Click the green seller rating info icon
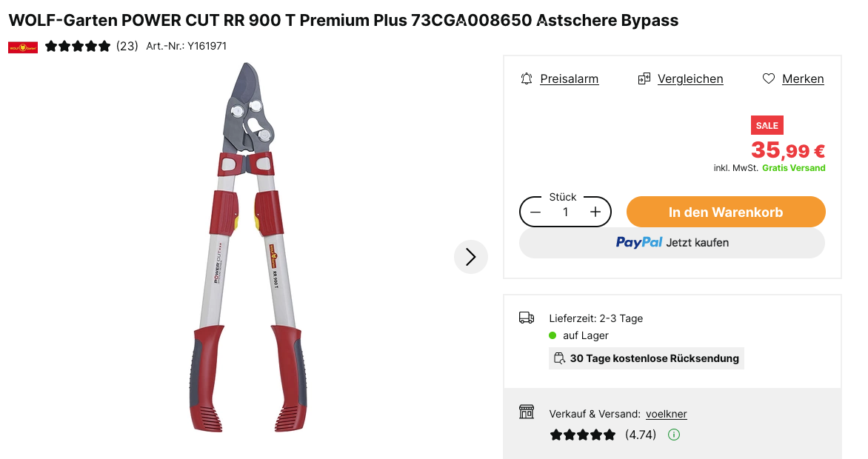This screenshot has height=459, width=868. coord(674,435)
